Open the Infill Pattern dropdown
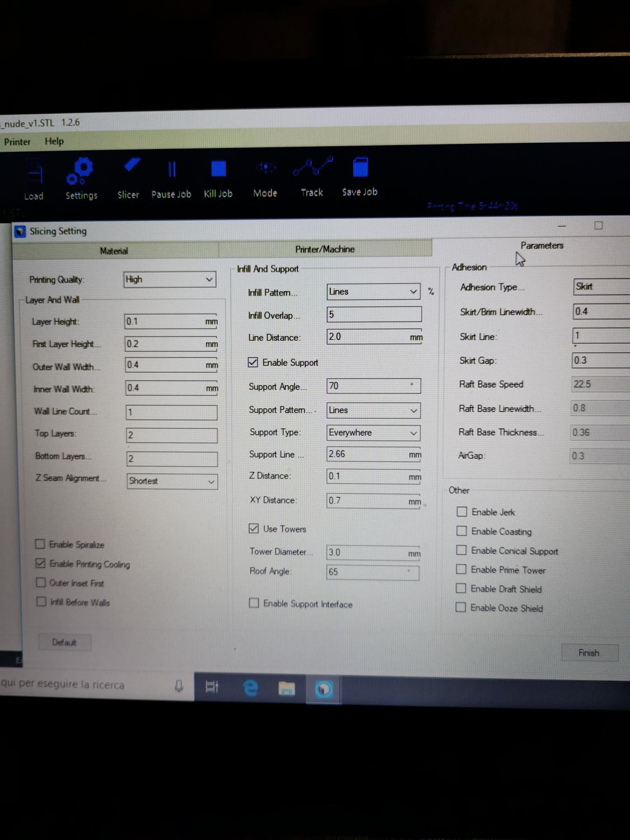This screenshot has width=630, height=840. point(374,292)
